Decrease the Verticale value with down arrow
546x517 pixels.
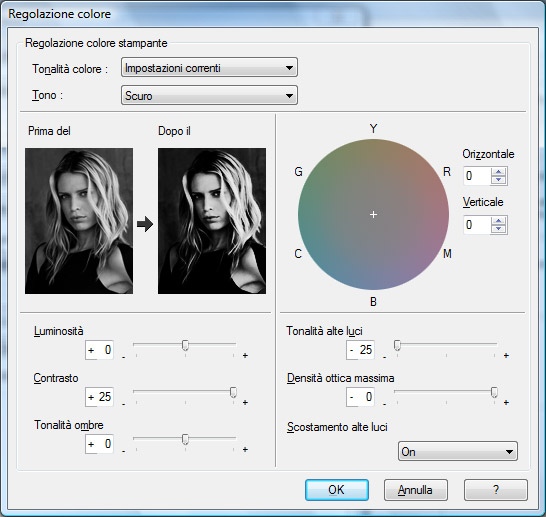tap(499, 228)
